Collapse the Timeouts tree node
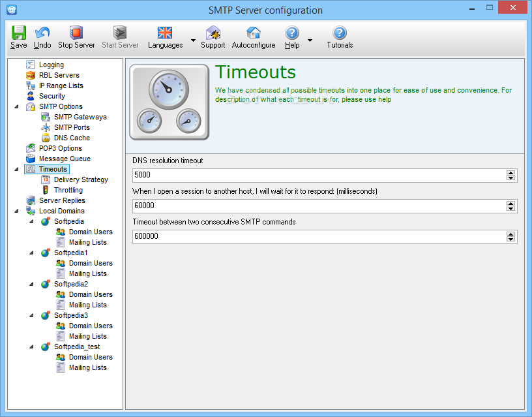 click(16, 169)
